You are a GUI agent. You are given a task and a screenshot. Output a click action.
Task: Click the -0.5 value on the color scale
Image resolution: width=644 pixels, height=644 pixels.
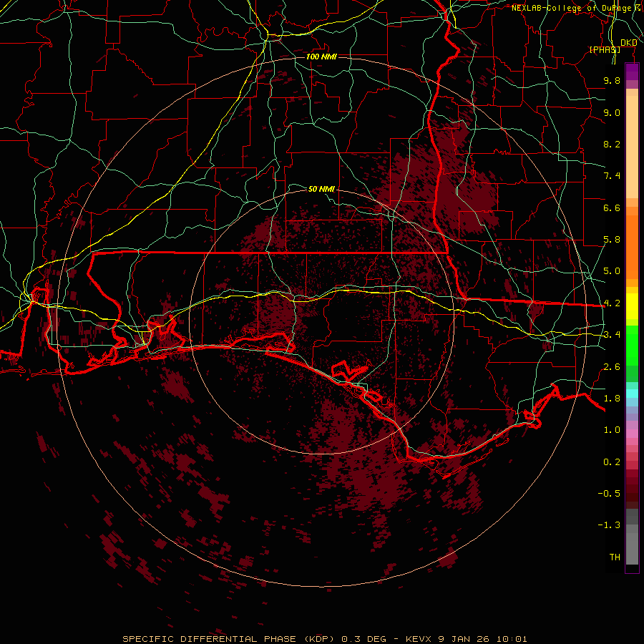tap(609, 494)
